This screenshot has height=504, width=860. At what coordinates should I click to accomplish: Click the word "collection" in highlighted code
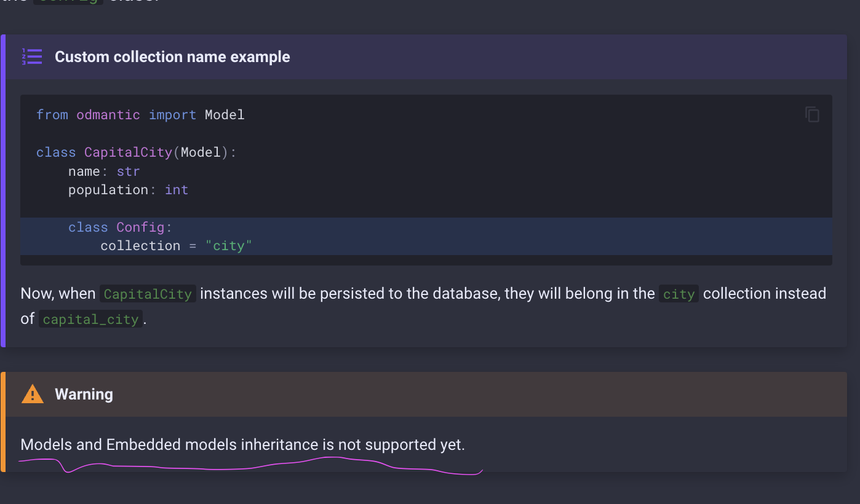[x=140, y=246]
